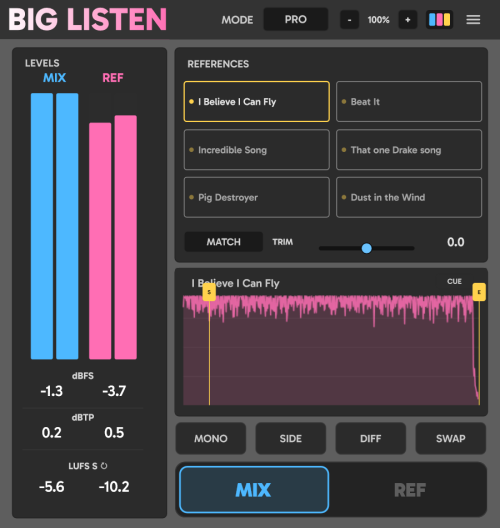Click MIX dBFS value -1.3
500x528 pixels.
coord(52,391)
